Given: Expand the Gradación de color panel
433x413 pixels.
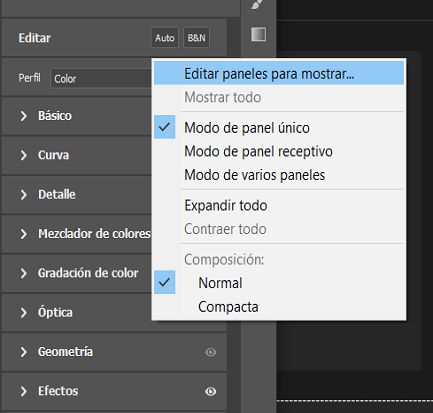Looking at the screenshot, I should (x=23, y=273).
